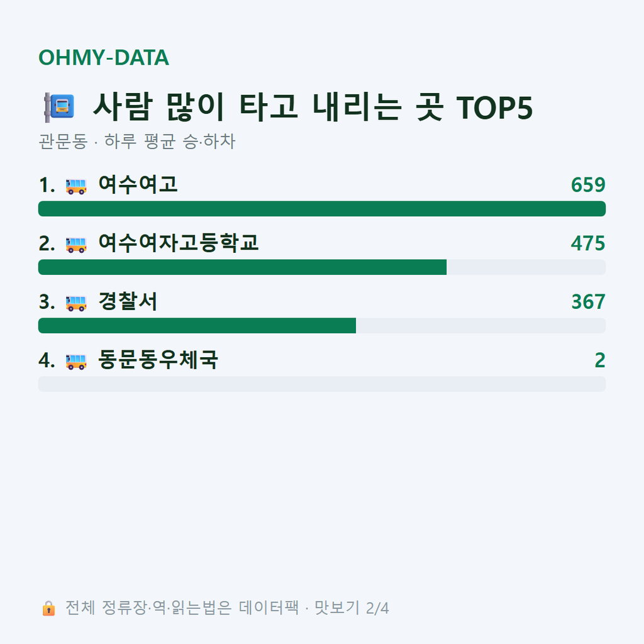Click the bus icon beside 동문동우체국
The width and height of the screenshot is (644, 644).
[76, 362]
